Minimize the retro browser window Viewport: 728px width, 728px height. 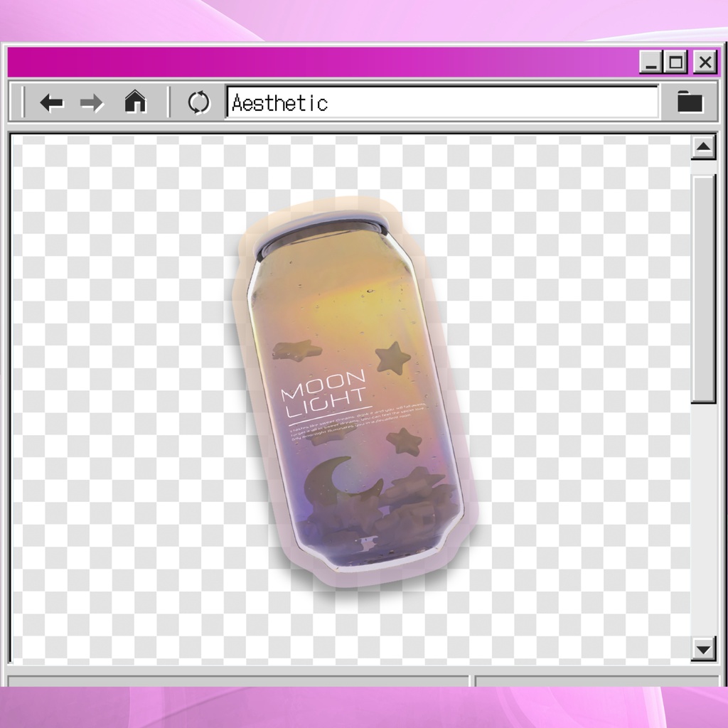click(651, 62)
